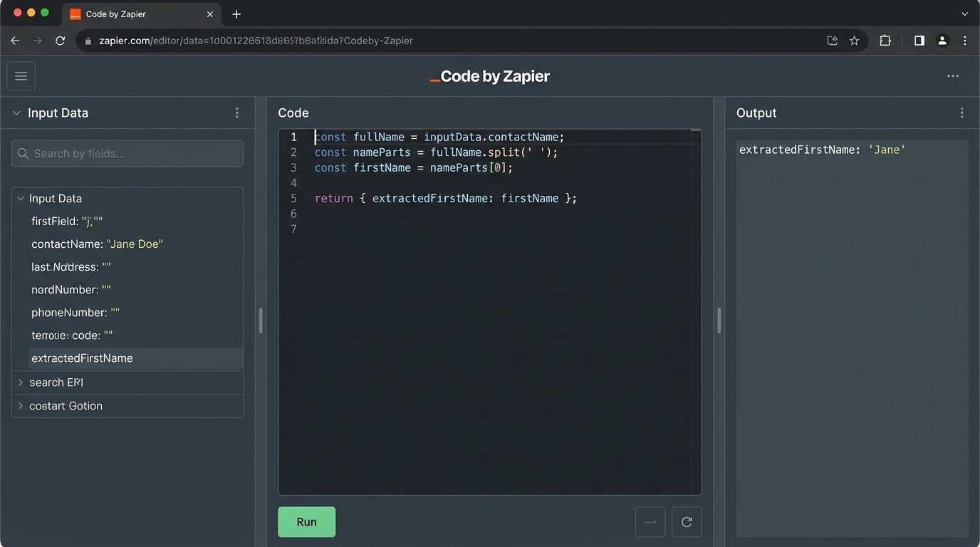Click the Input Data panel kebab menu
Screen dimensions: 980x547
237,113
